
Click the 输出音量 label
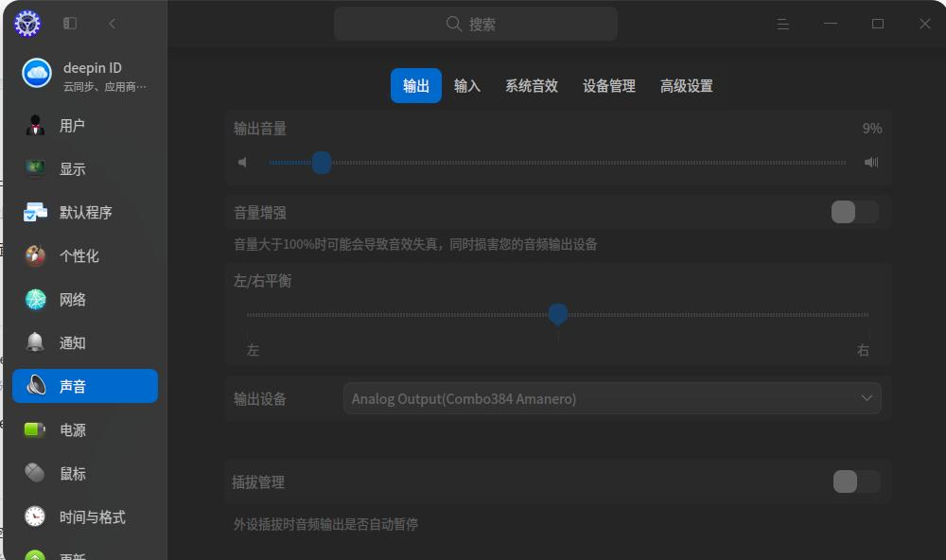tap(260, 129)
